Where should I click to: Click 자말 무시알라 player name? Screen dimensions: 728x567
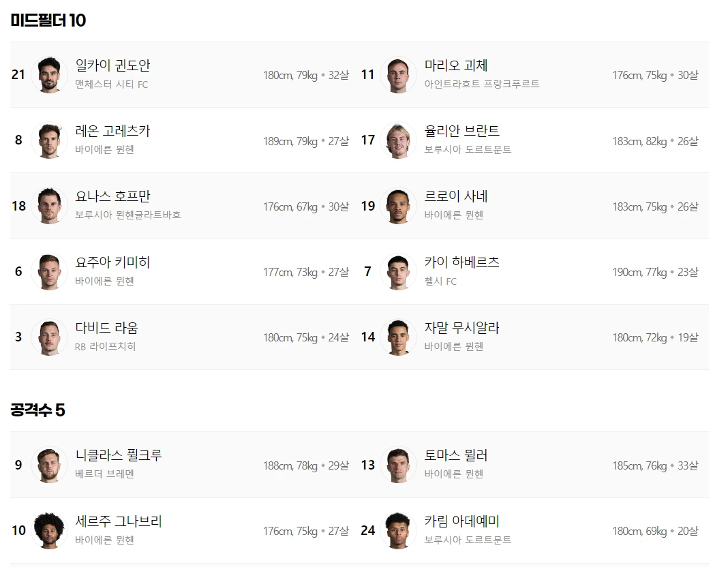(461, 328)
